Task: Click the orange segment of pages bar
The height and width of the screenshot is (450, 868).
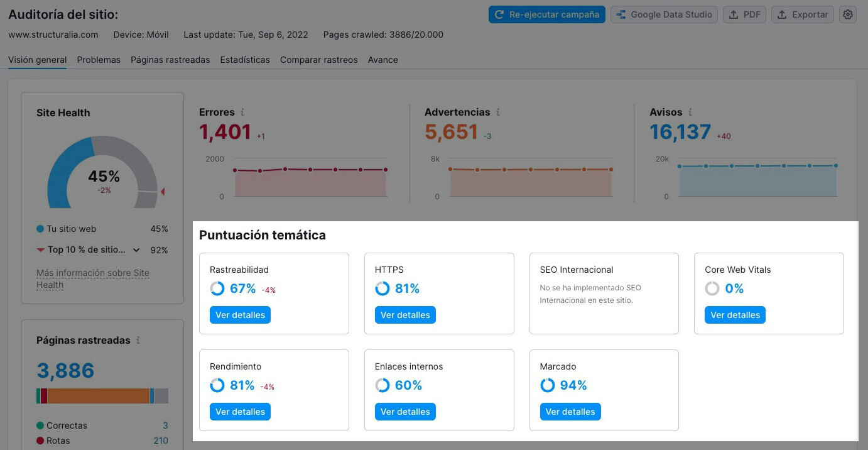Action: click(x=98, y=396)
